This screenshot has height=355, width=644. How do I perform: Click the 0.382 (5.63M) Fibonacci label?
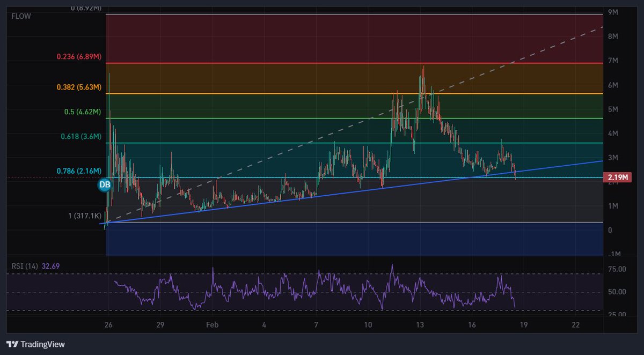point(79,87)
